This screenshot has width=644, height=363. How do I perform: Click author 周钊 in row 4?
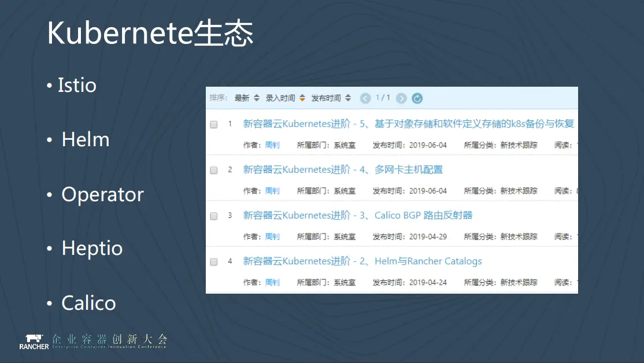click(x=272, y=283)
